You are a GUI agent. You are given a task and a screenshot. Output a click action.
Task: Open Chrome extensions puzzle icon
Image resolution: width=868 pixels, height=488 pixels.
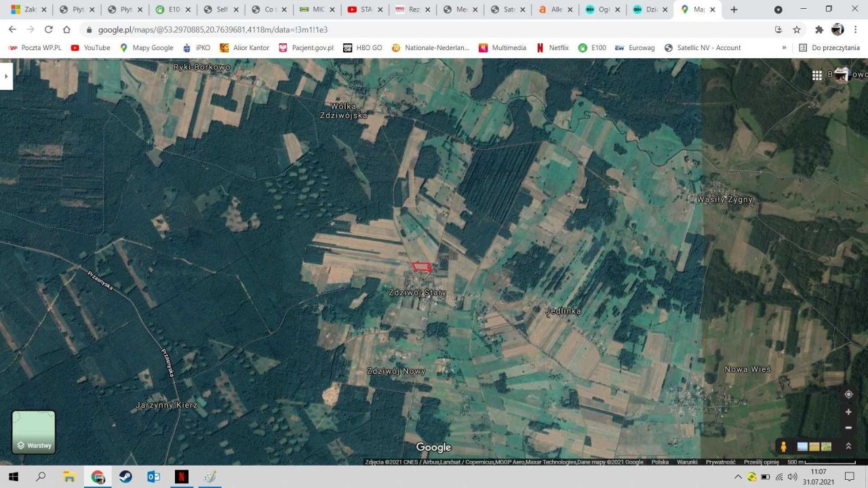point(818,30)
